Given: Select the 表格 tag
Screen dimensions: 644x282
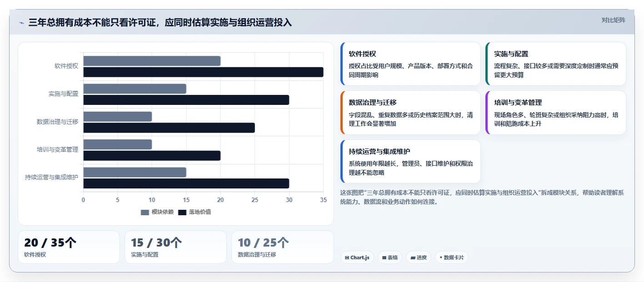Looking at the screenshot, I should [x=390, y=257].
